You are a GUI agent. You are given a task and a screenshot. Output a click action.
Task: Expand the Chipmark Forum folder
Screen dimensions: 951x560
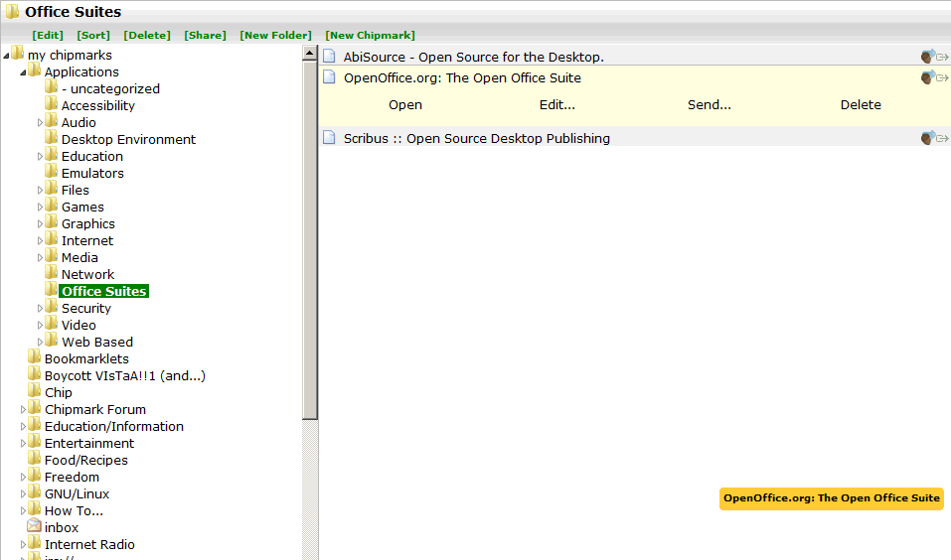pyautogui.click(x=23, y=410)
